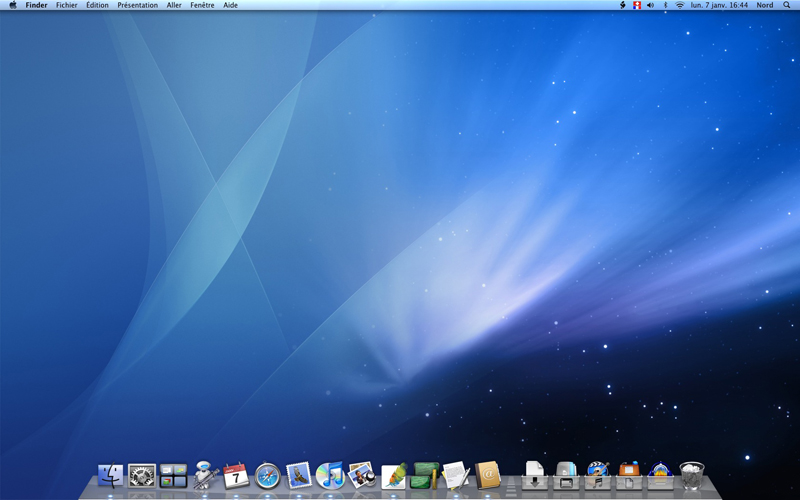Launch Automator robot icon in Dock
The height and width of the screenshot is (500, 800).
click(x=205, y=475)
